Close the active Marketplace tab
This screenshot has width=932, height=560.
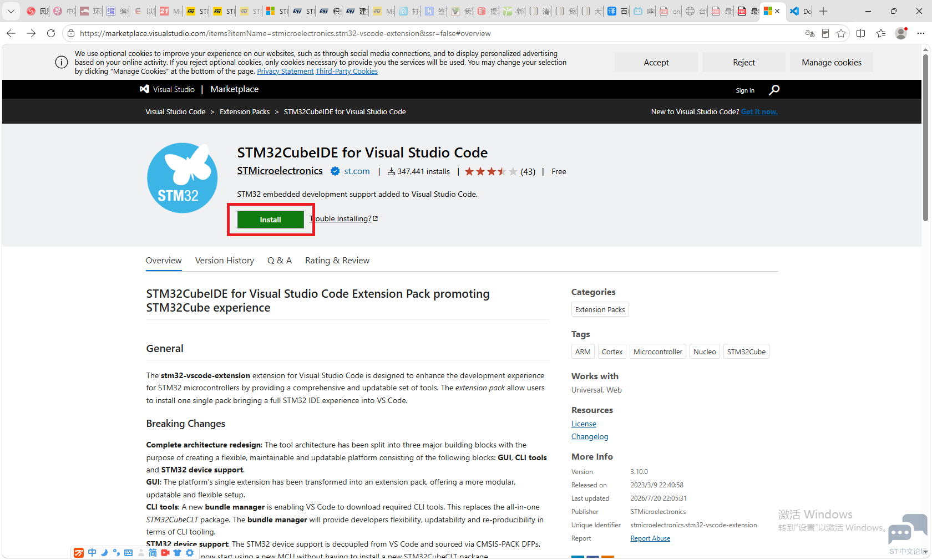777,11
